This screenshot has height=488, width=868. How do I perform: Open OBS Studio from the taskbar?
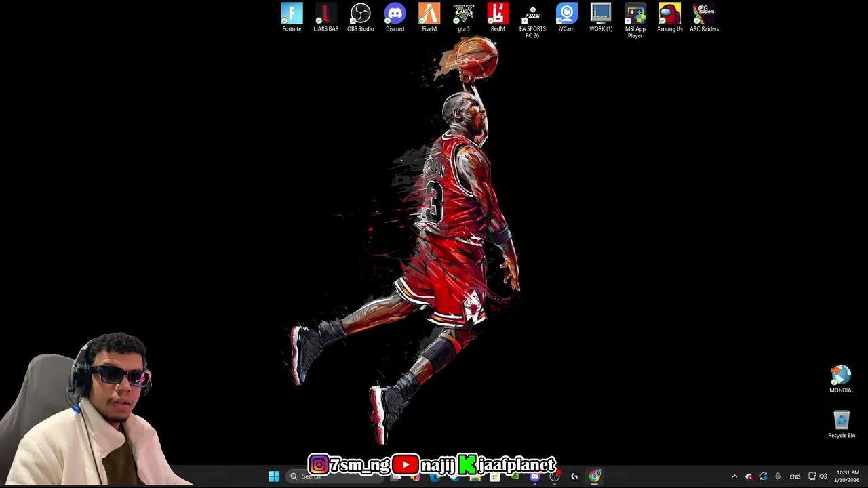coord(554,476)
